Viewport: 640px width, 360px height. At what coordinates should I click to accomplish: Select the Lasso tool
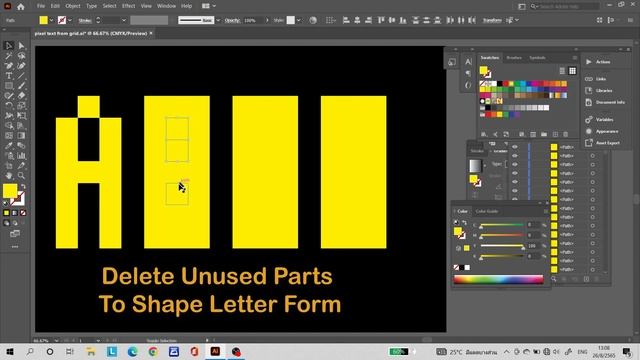coord(21,56)
